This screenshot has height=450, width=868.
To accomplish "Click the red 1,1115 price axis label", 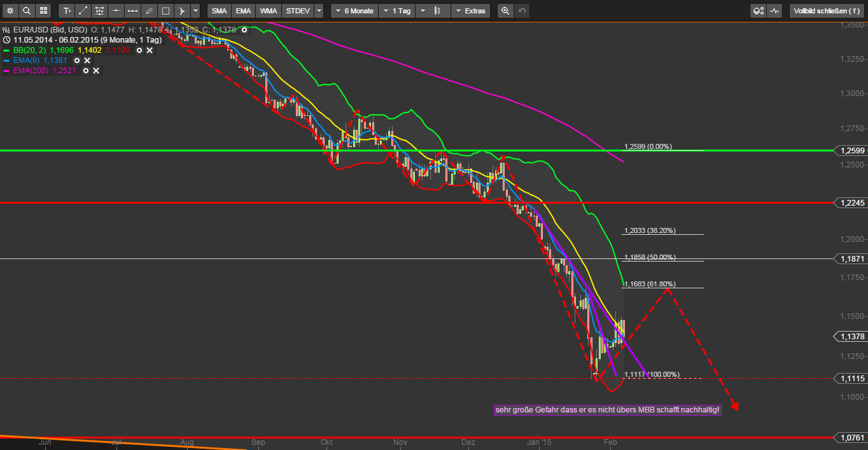I will point(851,378).
